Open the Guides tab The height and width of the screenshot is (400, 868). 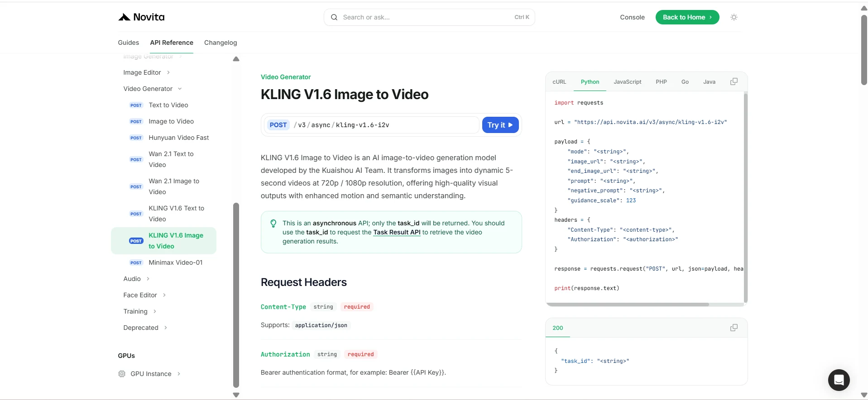point(128,43)
